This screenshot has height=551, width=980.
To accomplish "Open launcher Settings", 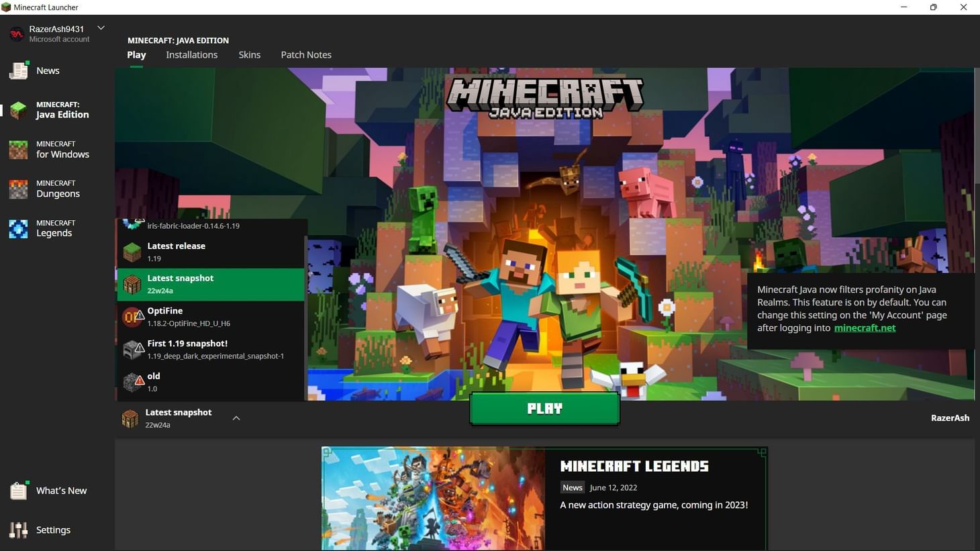I will click(x=53, y=530).
